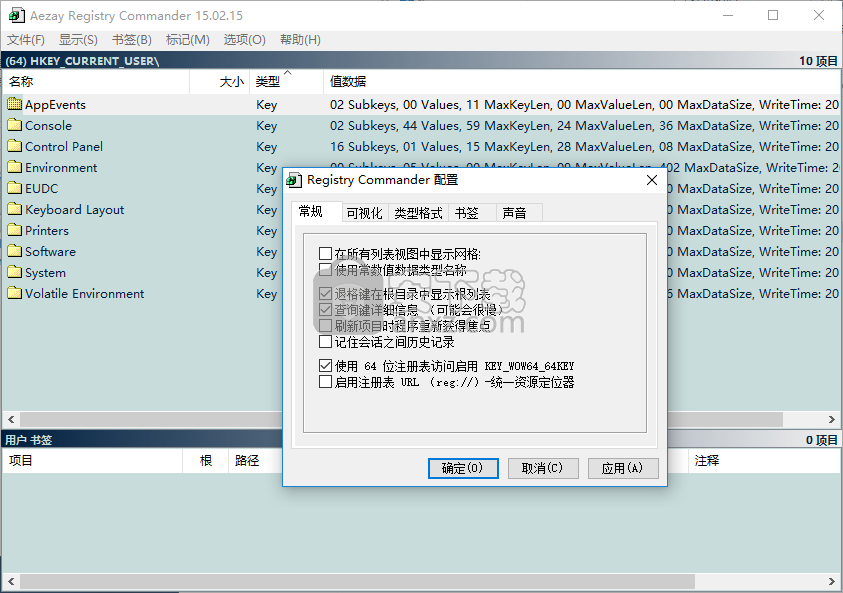Select the Software row name
This screenshot has height=593, width=843.
pyautogui.click(x=51, y=251)
